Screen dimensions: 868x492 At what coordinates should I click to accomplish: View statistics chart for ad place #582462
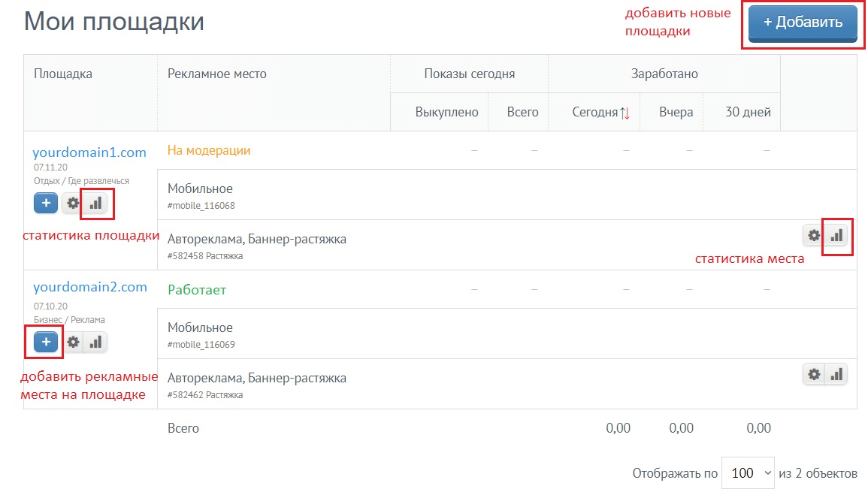pos(836,374)
